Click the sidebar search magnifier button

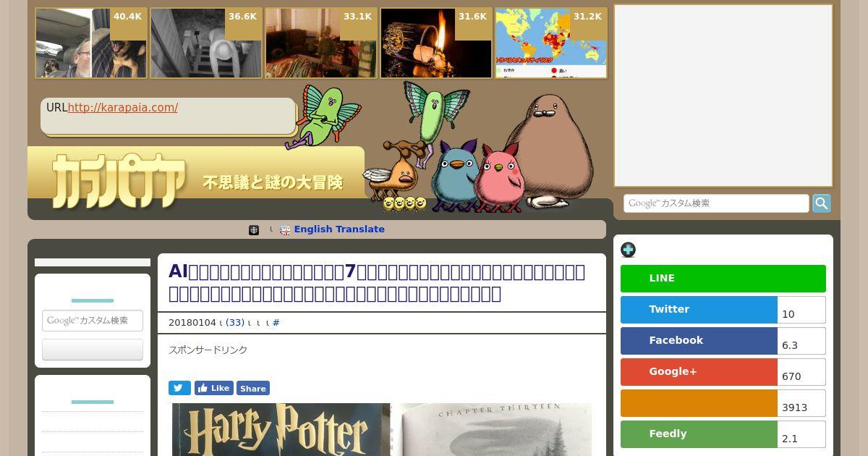pos(822,203)
